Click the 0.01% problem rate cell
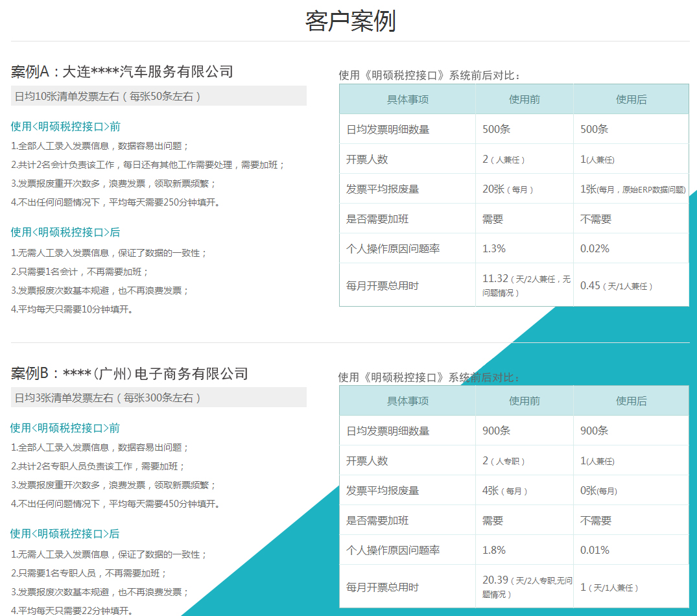Viewport: 697px width, 616px height. pyautogui.click(x=595, y=550)
